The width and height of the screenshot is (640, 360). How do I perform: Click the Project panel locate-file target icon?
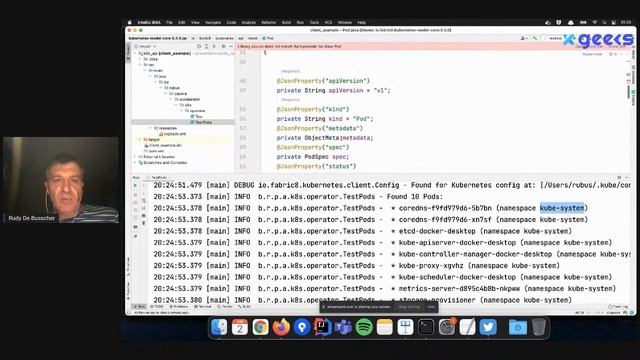199,46
